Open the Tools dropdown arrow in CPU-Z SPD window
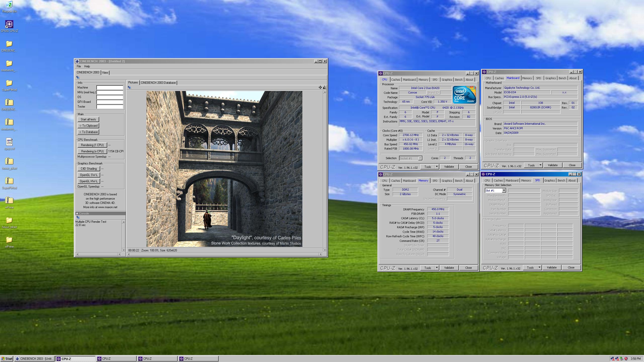 click(x=539, y=267)
